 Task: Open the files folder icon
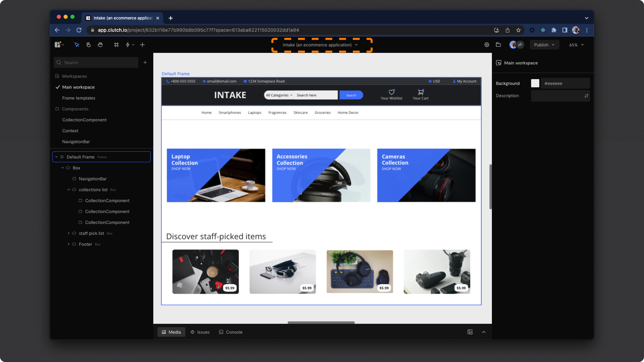(498, 45)
